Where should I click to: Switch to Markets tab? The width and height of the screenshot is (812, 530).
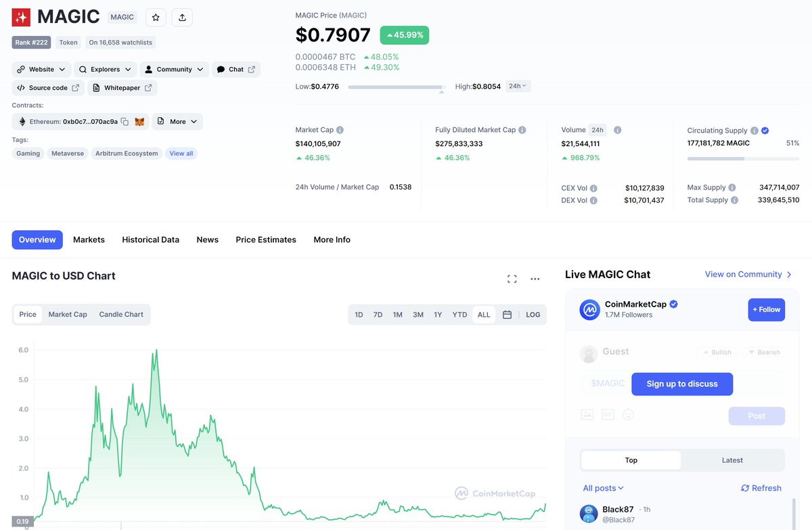89,240
